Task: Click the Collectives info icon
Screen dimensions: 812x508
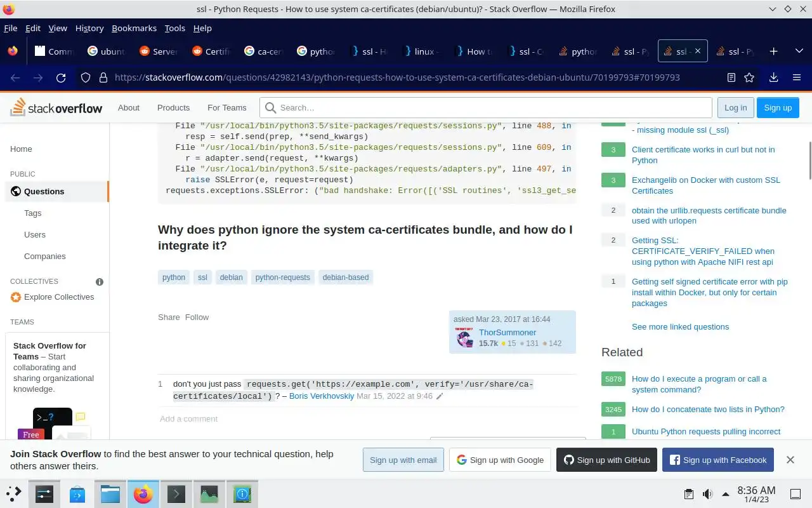Action: pyautogui.click(x=100, y=281)
